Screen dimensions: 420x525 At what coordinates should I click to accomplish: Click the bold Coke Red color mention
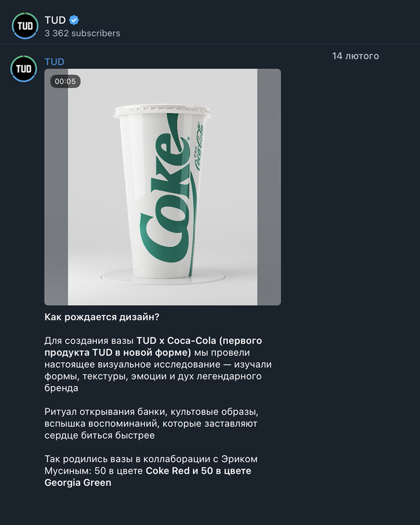(168, 471)
